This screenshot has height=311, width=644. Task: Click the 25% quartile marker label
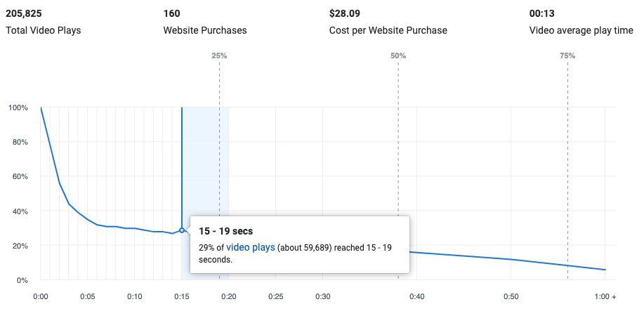[219, 55]
